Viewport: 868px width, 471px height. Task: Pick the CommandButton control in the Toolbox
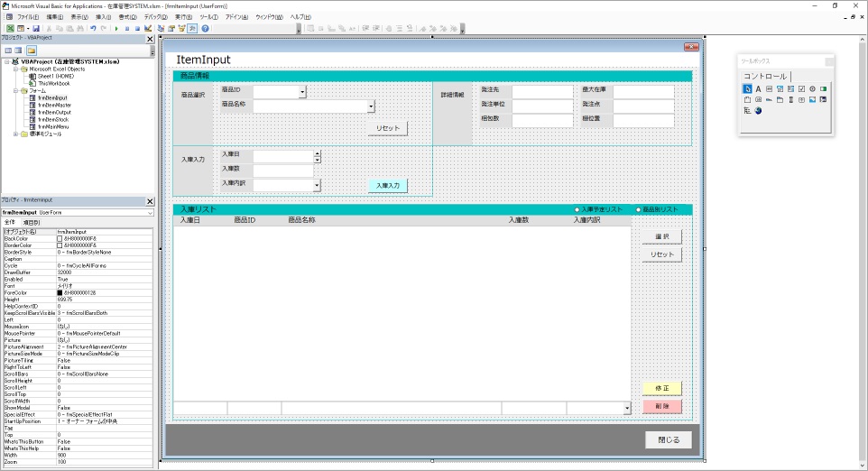click(x=759, y=99)
